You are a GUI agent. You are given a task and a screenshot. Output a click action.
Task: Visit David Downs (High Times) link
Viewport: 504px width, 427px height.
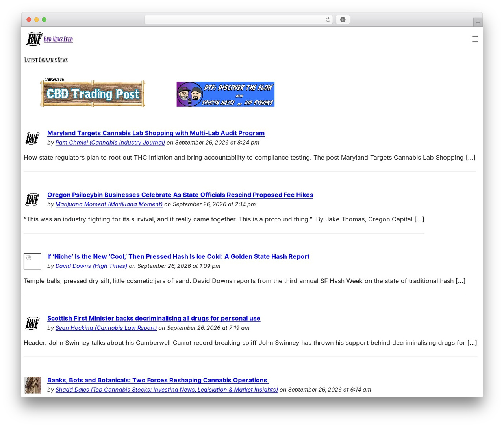(91, 266)
